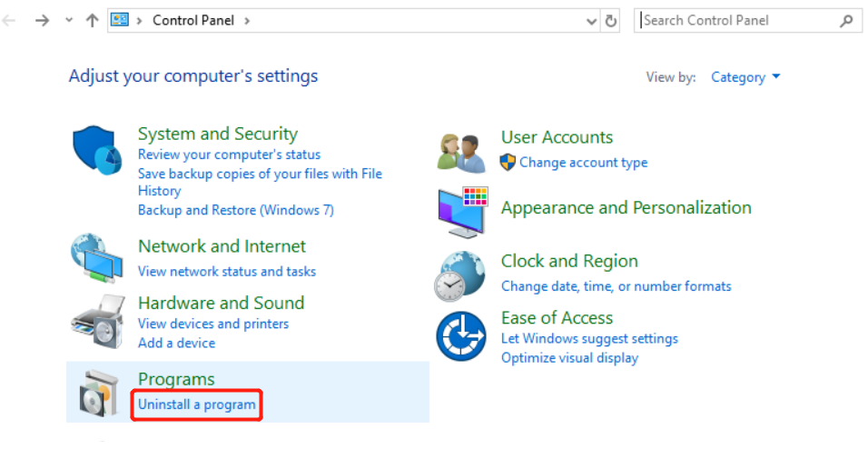Viewport: 868px width, 469px height.
Task: Open the Clock and Region icon
Action: coord(461,274)
